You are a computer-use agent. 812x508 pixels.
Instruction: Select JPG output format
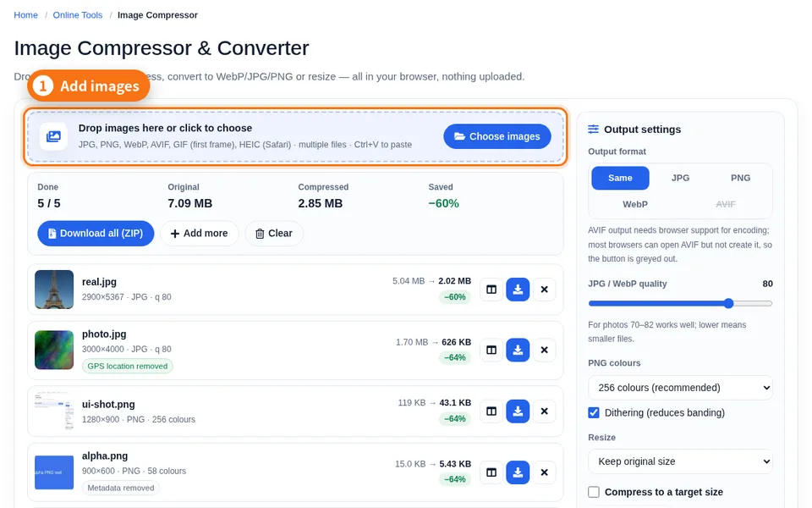pos(680,178)
